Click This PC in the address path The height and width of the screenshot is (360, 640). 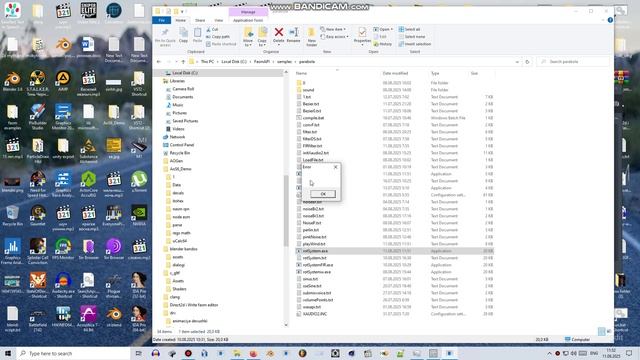207,62
